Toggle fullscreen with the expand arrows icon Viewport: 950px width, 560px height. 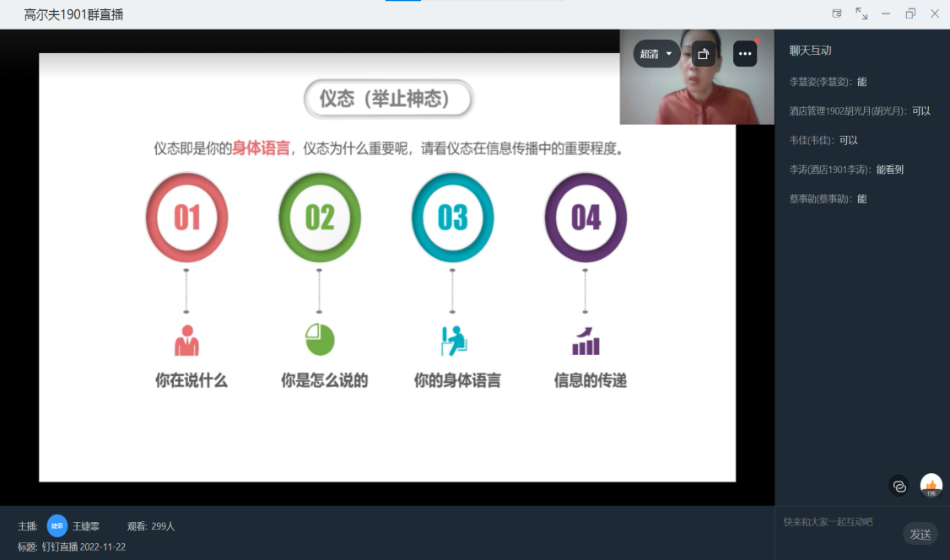861,13
